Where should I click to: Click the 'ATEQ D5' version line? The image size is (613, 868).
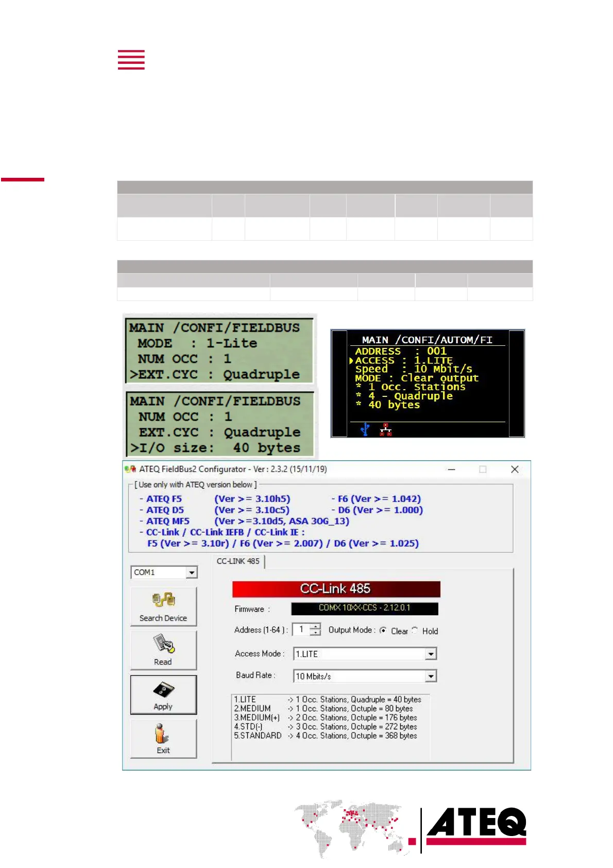click(214, 510)
